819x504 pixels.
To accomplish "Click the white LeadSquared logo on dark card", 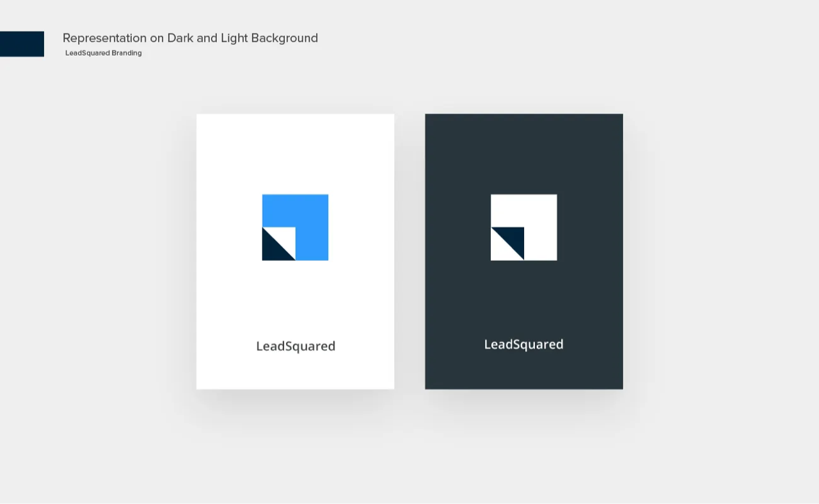I will (x=523, y=227).
